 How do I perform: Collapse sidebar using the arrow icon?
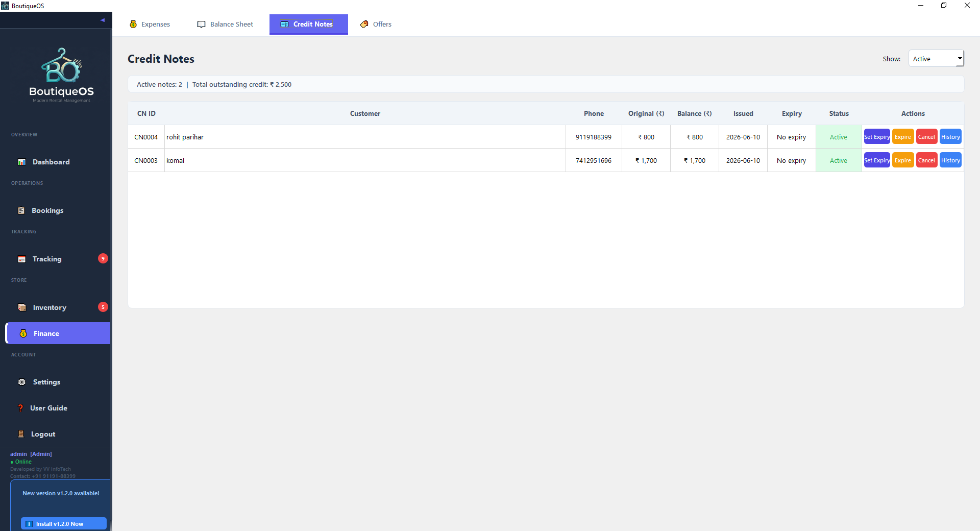point(103,20)
